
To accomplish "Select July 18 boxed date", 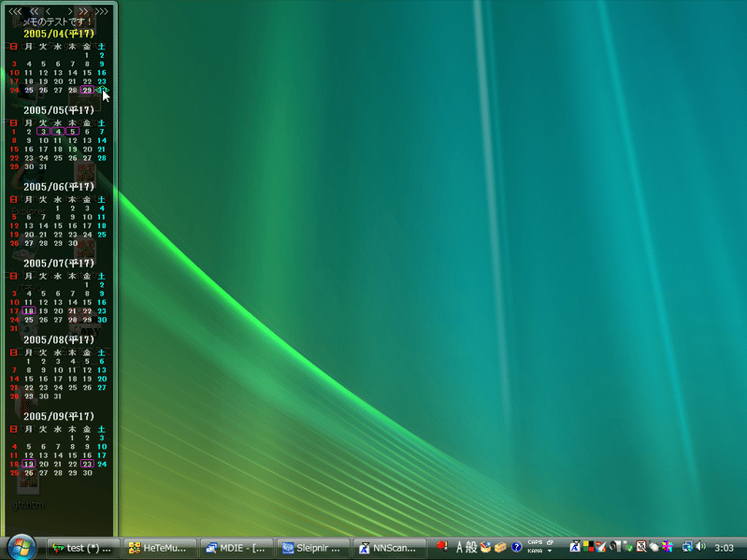I will pyautogui.click(x=29, y=311).
